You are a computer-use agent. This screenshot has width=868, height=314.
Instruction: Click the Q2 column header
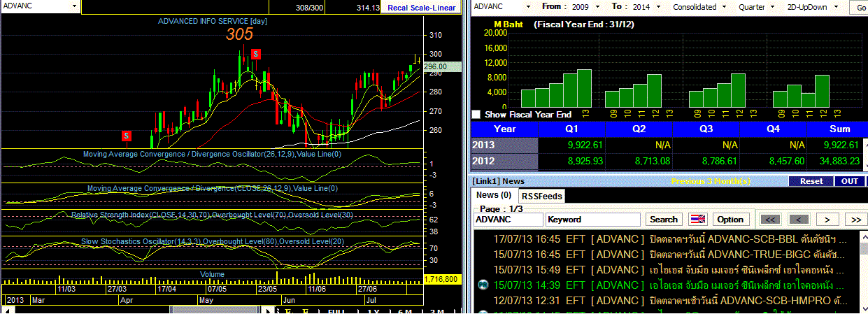point(639,129)
